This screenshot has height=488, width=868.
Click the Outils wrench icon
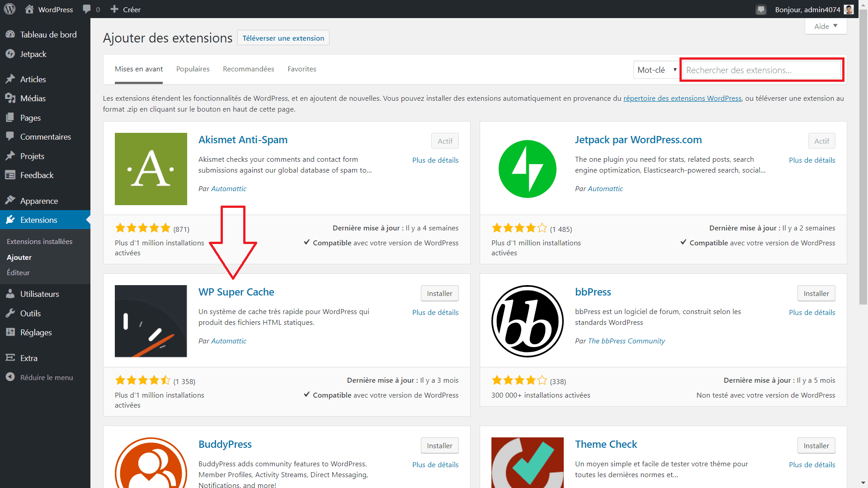pos(10,313)
